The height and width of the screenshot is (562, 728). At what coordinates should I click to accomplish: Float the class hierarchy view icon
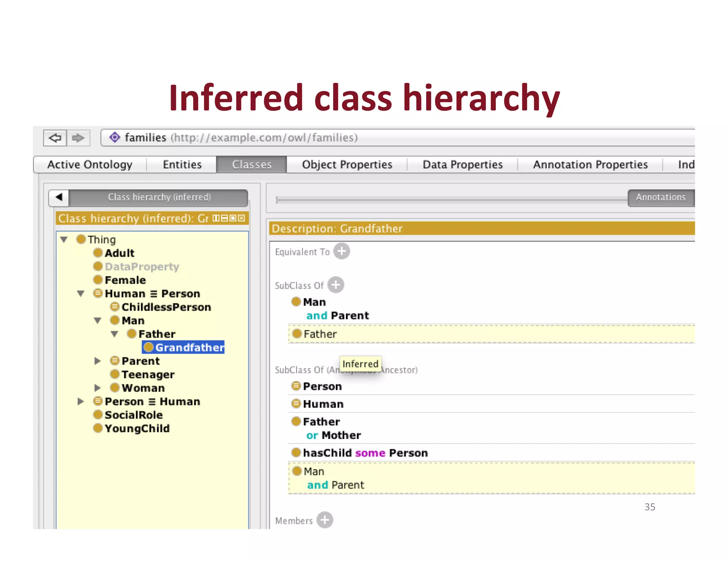coord(233,218)
